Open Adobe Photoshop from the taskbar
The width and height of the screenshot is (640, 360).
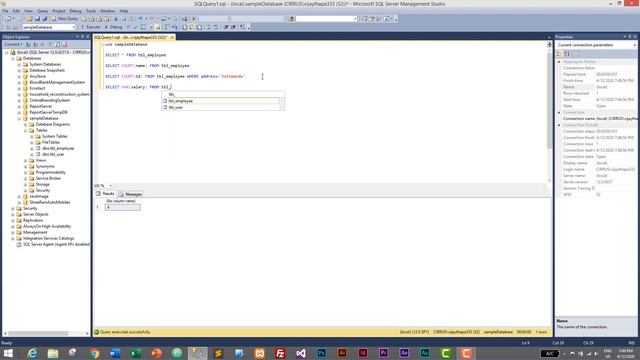[322, 353]
